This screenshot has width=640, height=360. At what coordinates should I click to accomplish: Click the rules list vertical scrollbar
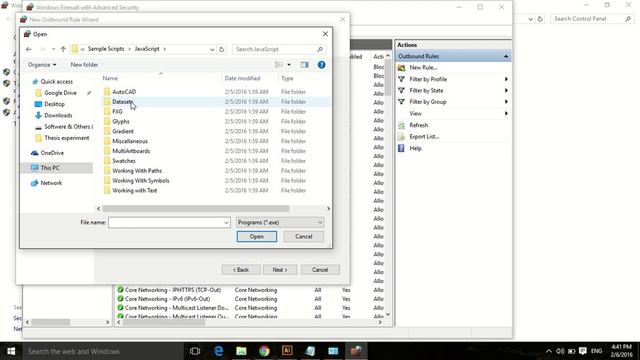coord(388,78)
